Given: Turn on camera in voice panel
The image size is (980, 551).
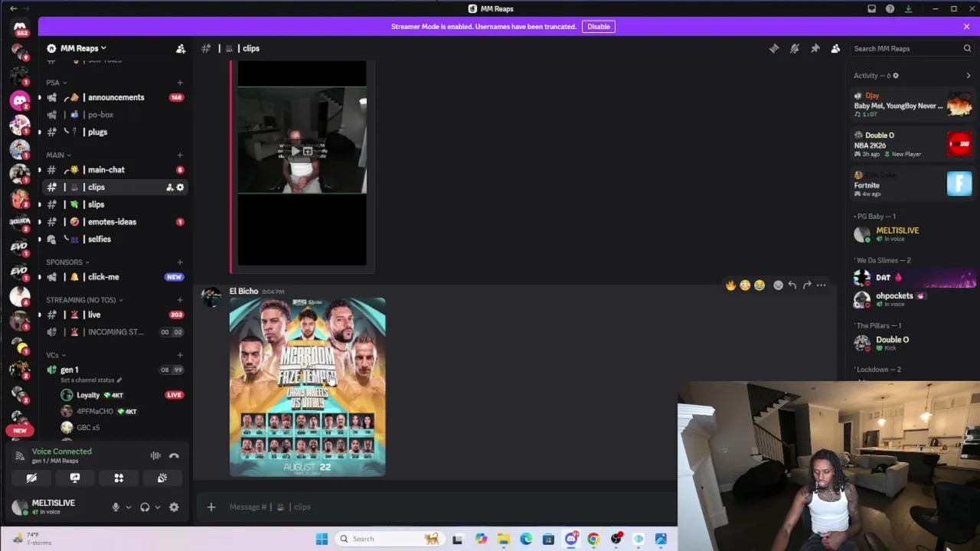Looking at the screenshot, I should [31, 478].
